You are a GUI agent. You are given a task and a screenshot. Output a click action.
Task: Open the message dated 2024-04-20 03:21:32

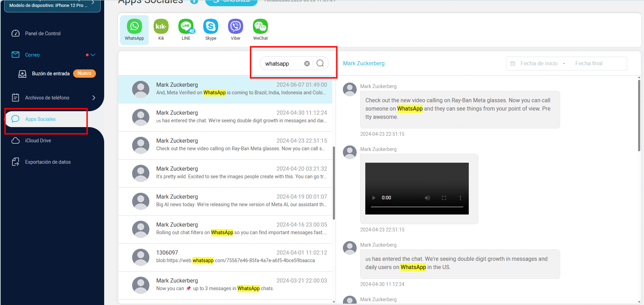click(225, 173)
